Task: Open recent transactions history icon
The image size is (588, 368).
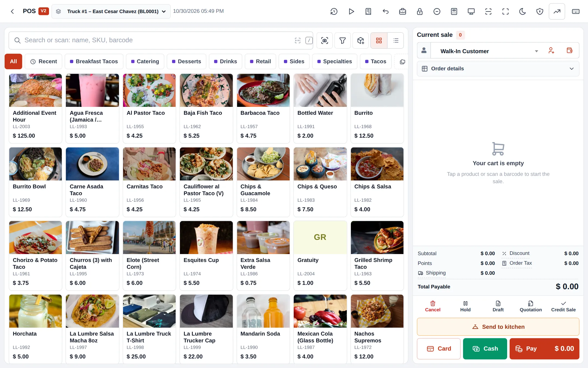Action: [334, 11]
